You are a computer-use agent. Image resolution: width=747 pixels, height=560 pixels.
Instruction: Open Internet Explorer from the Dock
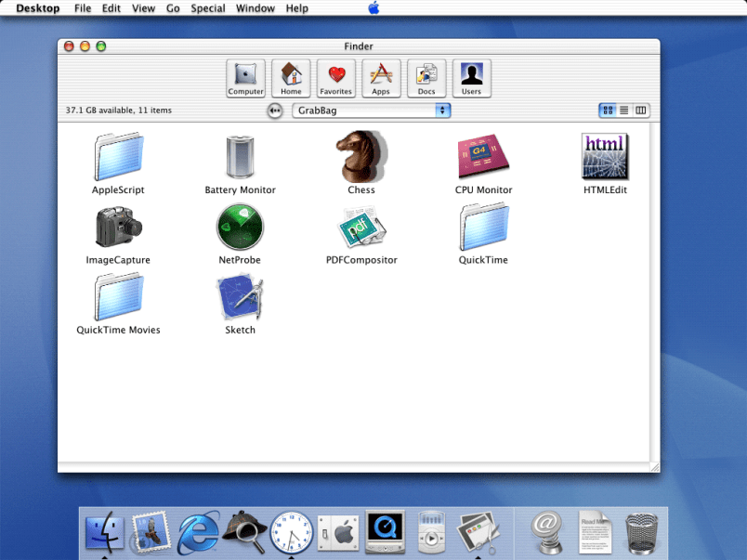tap(199, 533)
